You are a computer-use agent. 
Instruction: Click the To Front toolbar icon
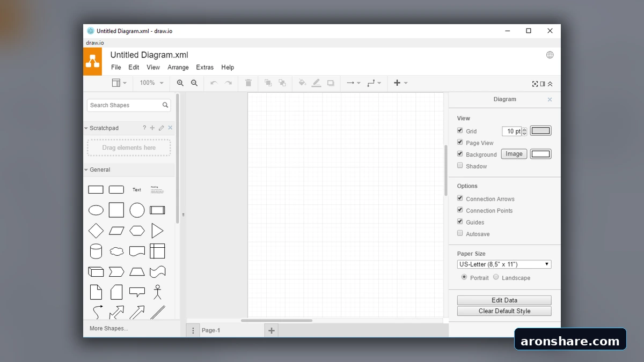pyautogui.click(x=268, y=83)
